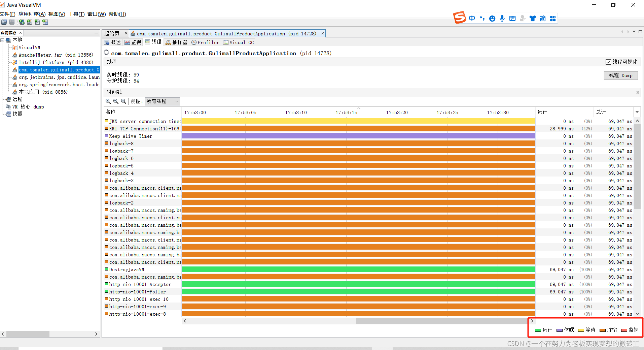Viewport: 644px width, 350px height.
Task: Switch to the Profiler tab
Action: click(x=205, y=42)
